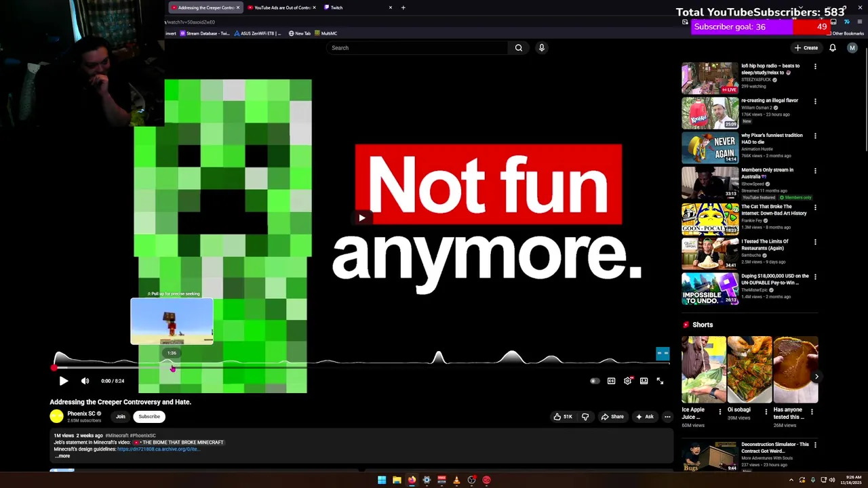
Task: Open the Other Bookmarks folder
Action: point(845,33)
